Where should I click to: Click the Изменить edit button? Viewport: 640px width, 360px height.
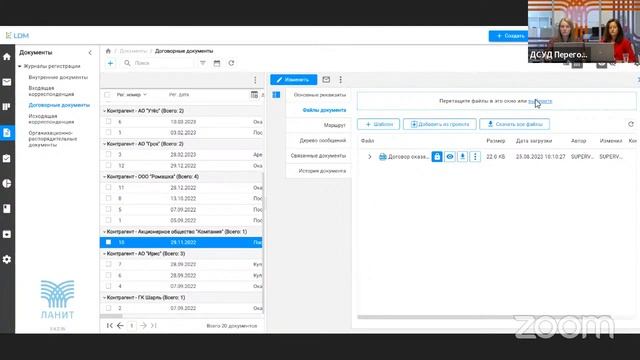(x=293, y=80)
